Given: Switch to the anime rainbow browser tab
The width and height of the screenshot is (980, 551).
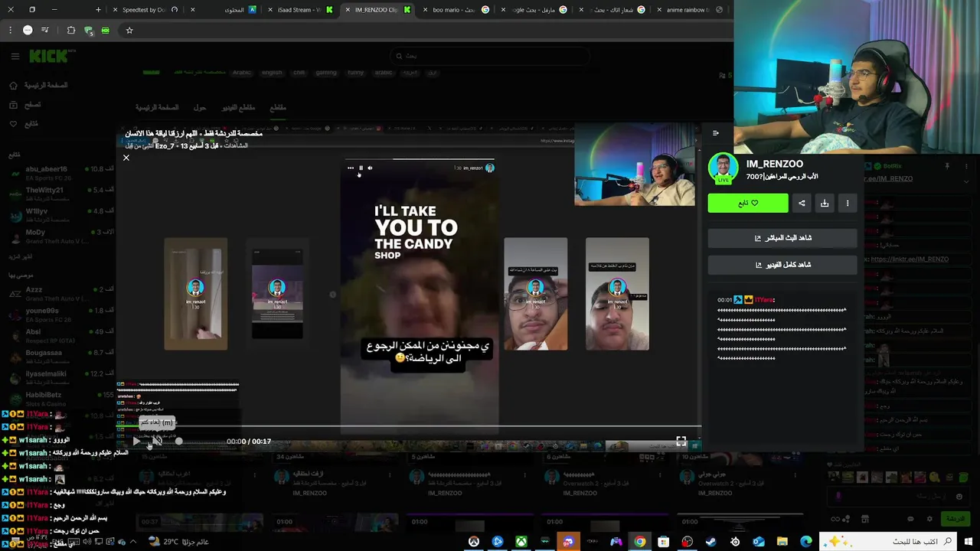Looking at the screenshot, I should [x=689, y=10].
